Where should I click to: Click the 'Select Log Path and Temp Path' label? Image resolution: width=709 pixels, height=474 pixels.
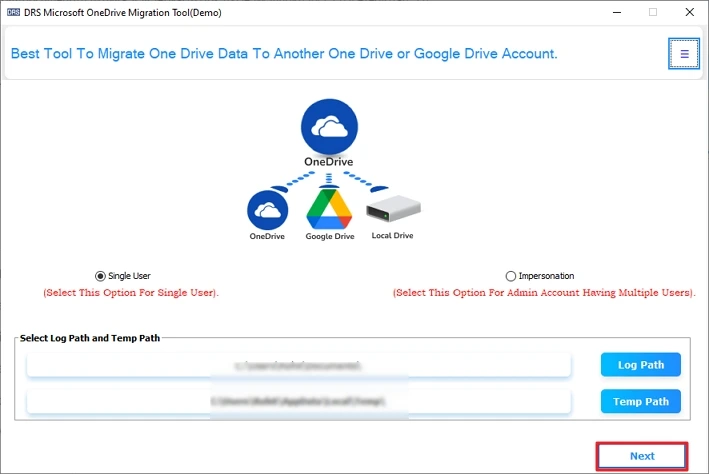pyautogui.click(x=90, y=338)
